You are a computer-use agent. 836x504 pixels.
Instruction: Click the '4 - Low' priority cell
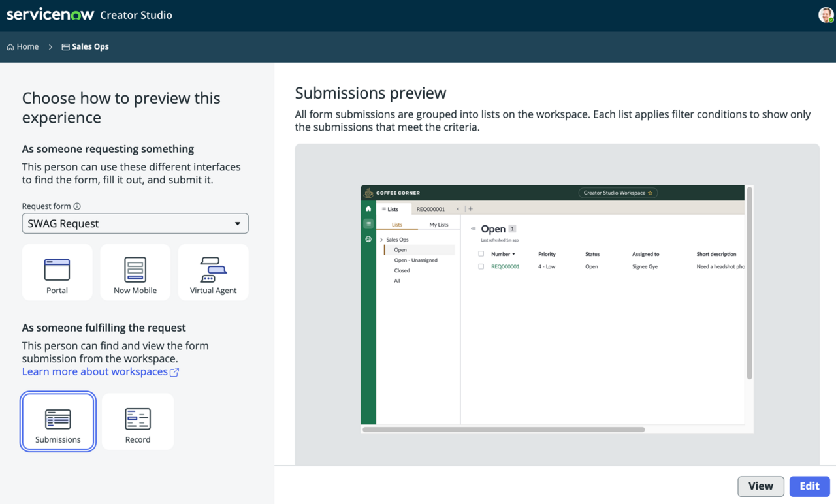(x=547, y=267)
